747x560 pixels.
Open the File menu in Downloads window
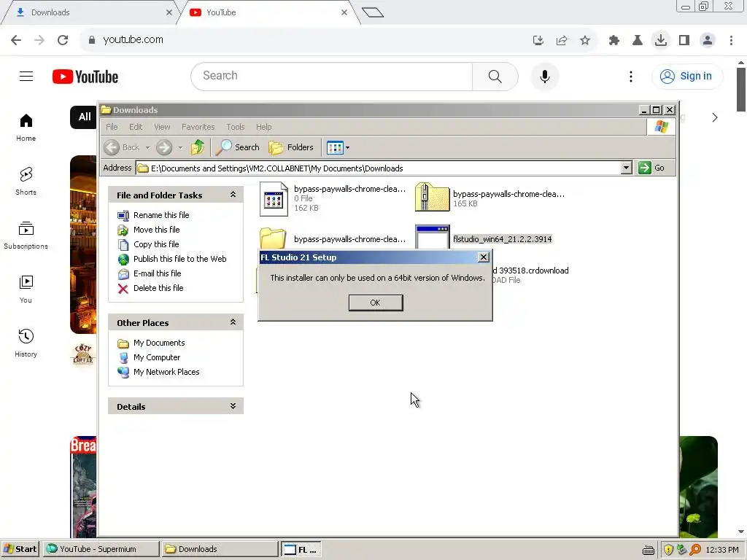(112, 127)
